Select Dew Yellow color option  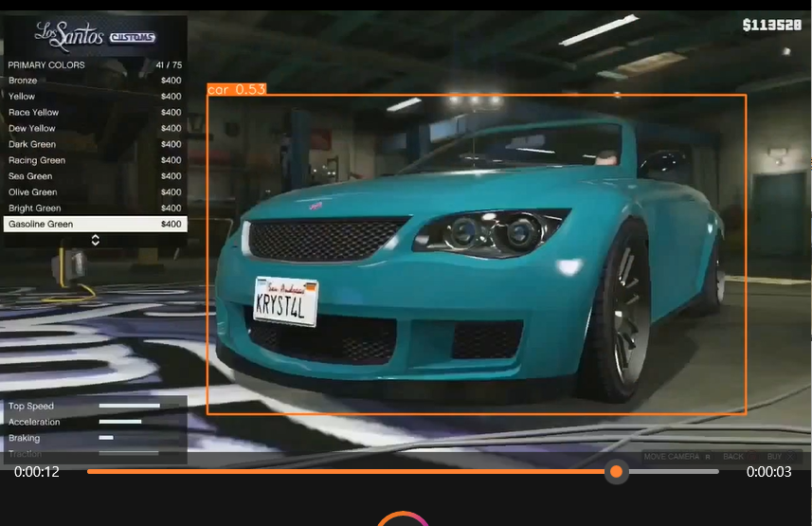pos(96,129)
